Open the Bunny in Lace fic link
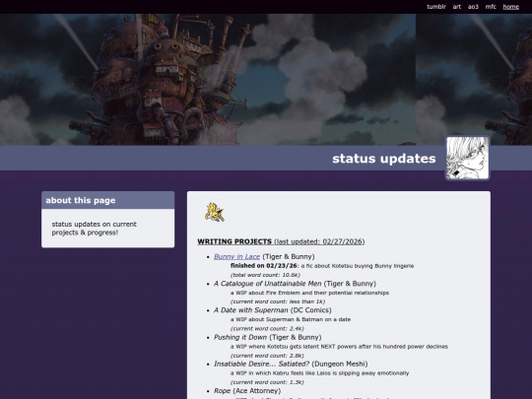Screen dimensions: 532x399 point(236,257)
